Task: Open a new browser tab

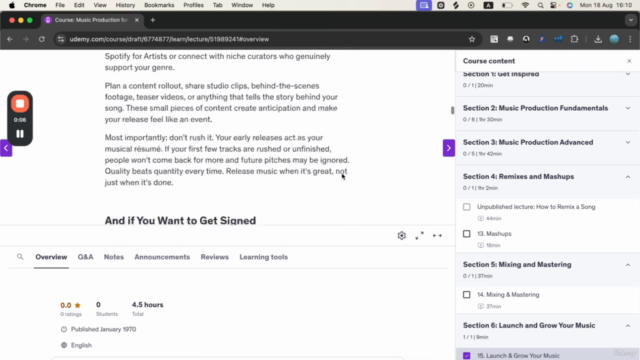Action: point(153,20)
